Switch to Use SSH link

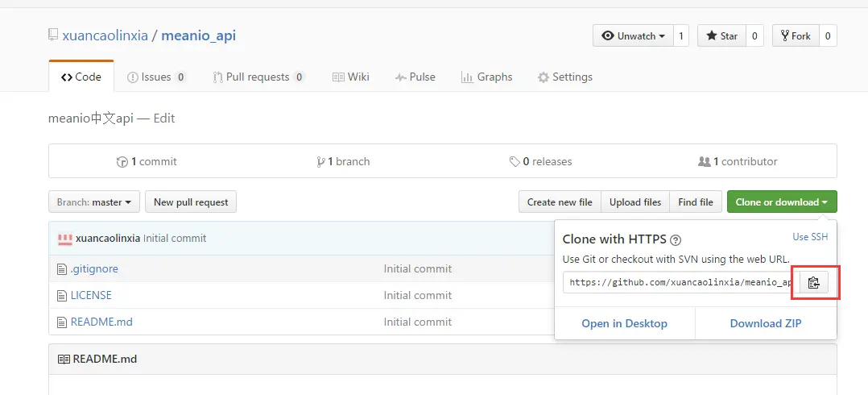tap(810, 236)
